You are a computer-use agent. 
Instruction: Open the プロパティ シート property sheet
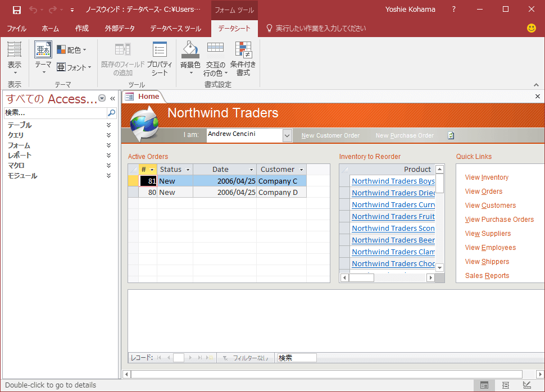tap(160, 58)
